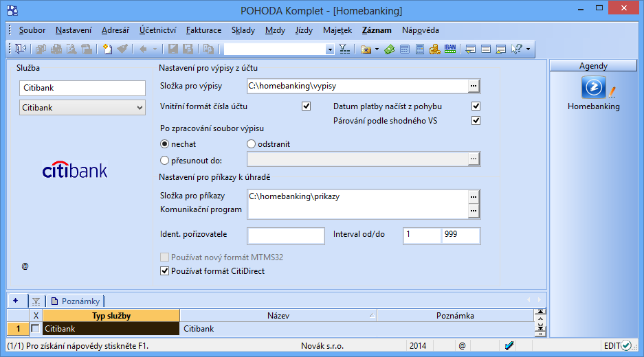The image size is (644, 357).
Task: Click the filter funnel tab icon below form
Action: [x=36, y=301]
